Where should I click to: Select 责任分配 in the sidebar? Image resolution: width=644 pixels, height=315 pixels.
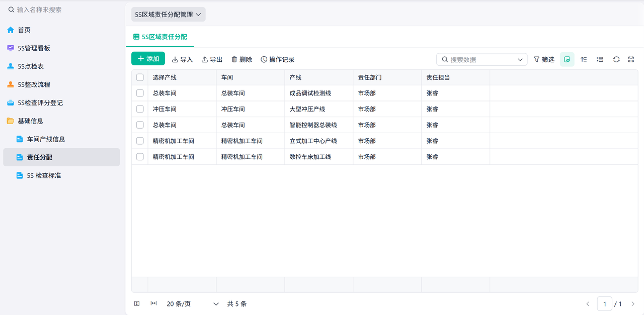click(x=61, y=157)
